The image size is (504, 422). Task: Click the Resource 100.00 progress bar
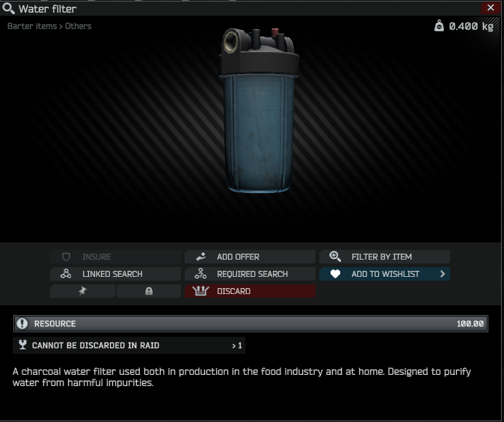coord(251,323)
